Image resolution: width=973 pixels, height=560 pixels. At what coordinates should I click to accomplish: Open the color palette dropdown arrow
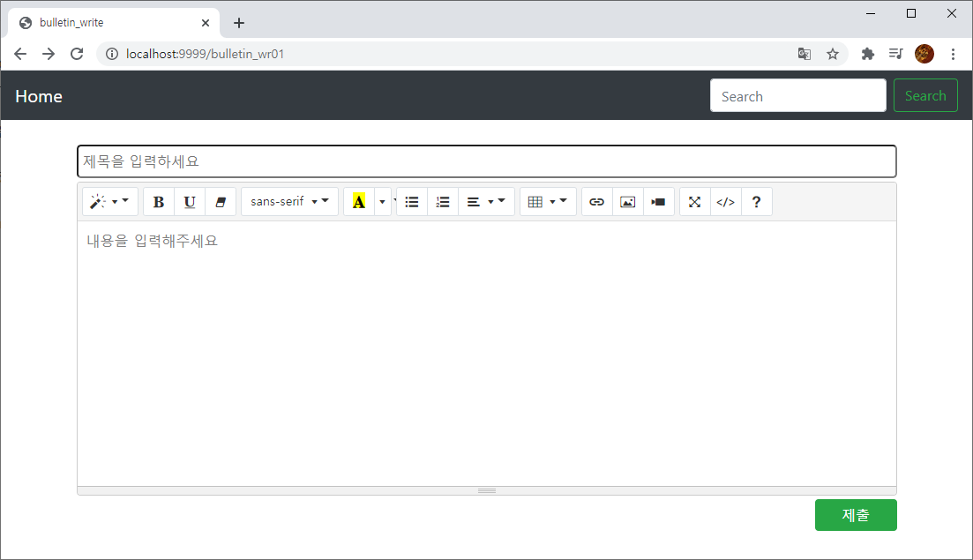[382, 202]
